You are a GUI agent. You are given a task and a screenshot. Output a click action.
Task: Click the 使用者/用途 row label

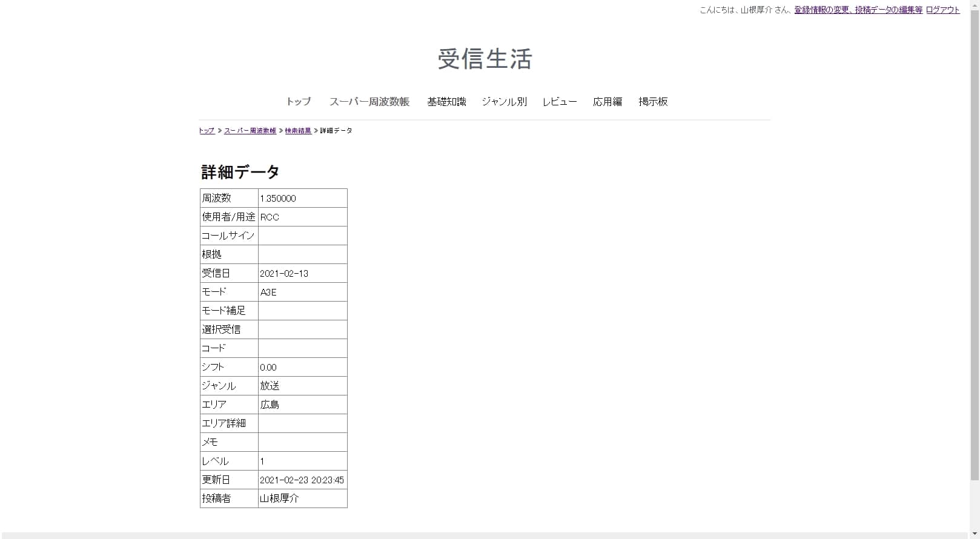click(x=228, y=217)
